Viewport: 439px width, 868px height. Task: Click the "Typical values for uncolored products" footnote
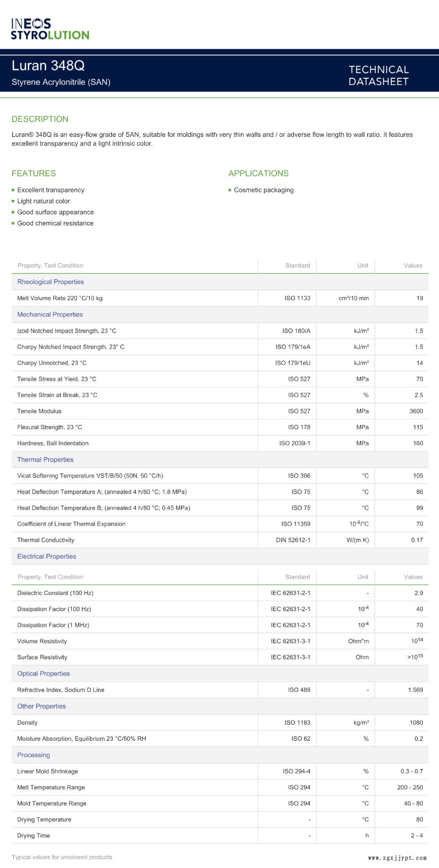62,857
